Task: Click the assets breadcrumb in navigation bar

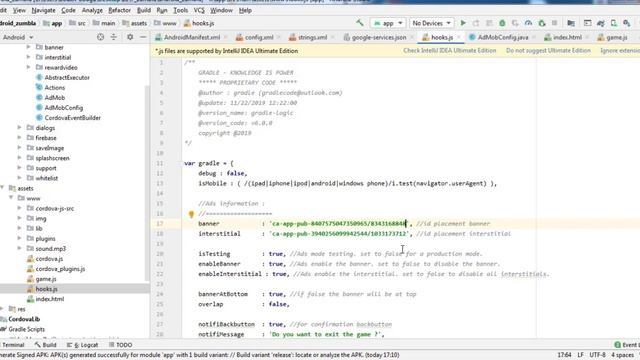Action: (135, 23)
